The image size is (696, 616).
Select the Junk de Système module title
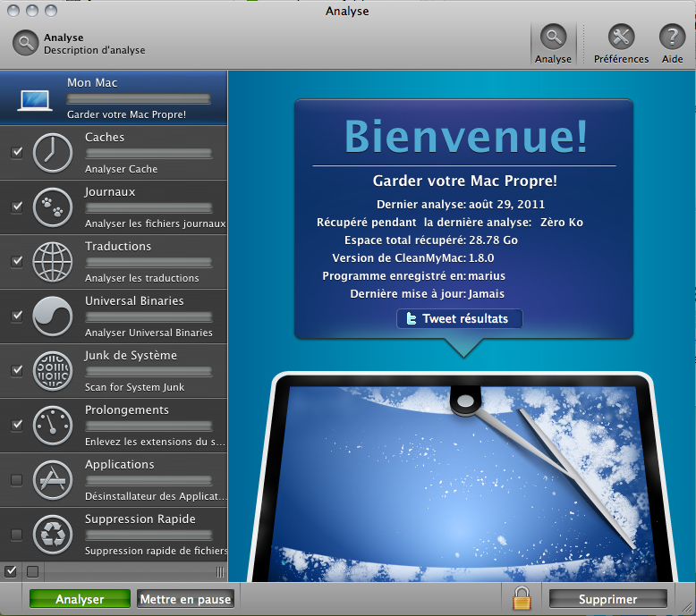[x=131, y=356]
